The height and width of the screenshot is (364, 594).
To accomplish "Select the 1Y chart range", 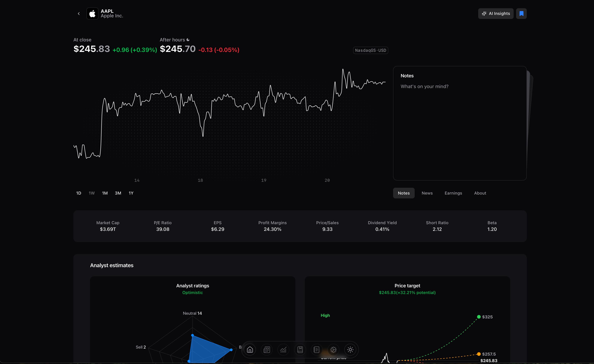I will pos(131,193).
